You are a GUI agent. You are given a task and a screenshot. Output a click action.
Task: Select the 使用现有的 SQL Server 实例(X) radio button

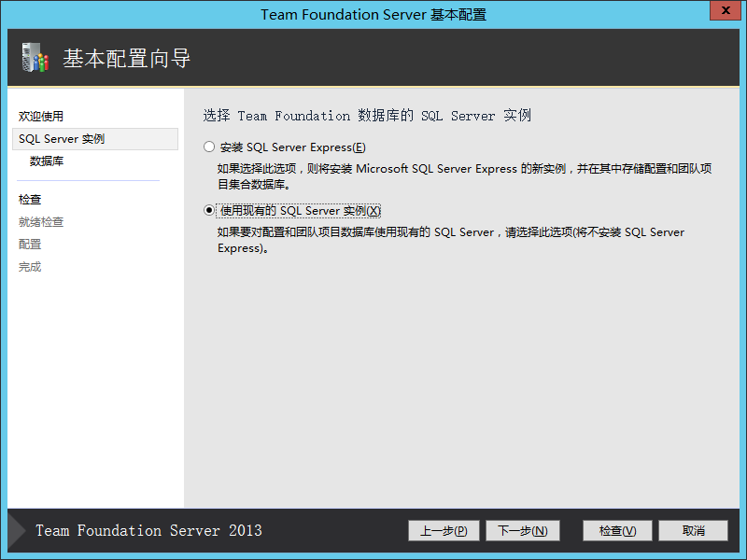point(209,210)
